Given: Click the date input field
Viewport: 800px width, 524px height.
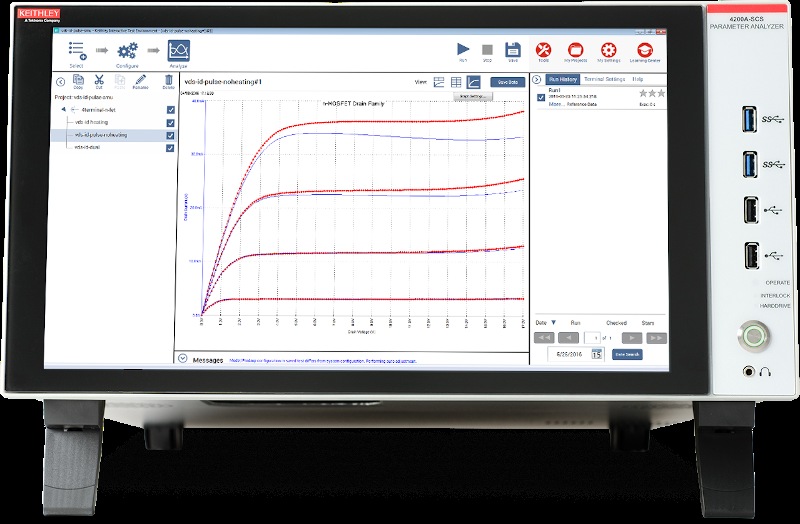Looking at the screenshot, I should pos(572,354).
